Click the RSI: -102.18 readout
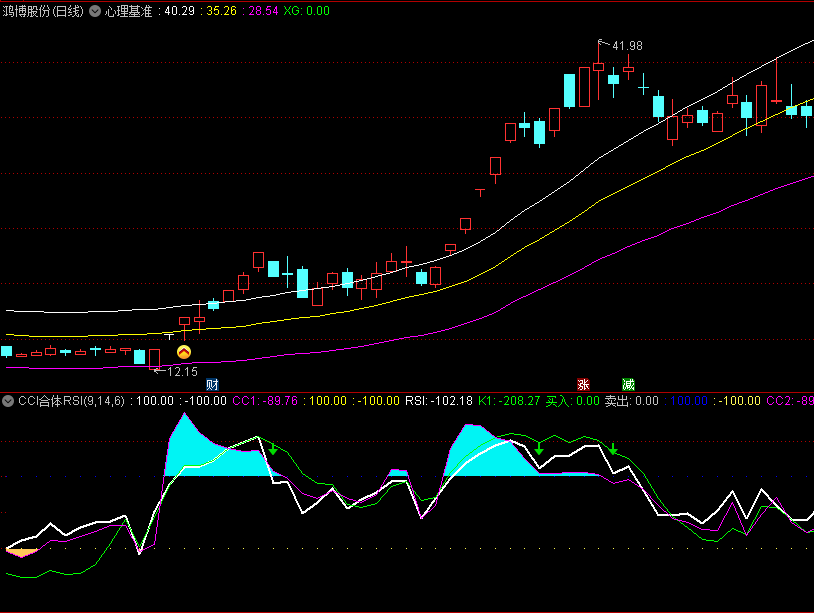The height and width of the screenshot is (613, 814). 439,401
